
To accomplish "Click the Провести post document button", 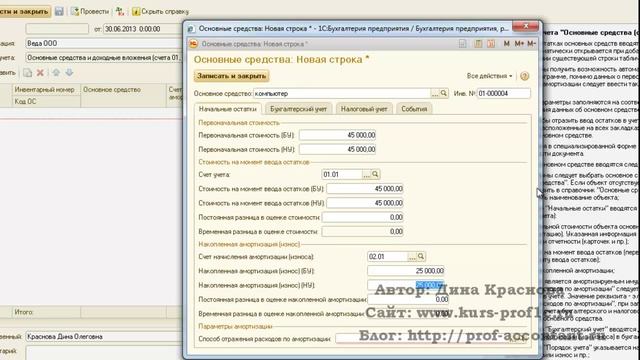I will coord(90,11).
